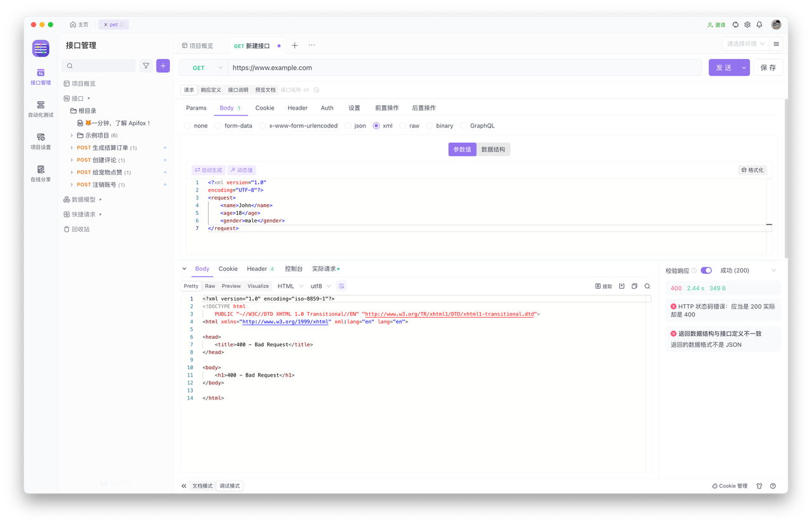Click the URL input field
This screenshot has height=525, width=812.
tap(465, 68)
